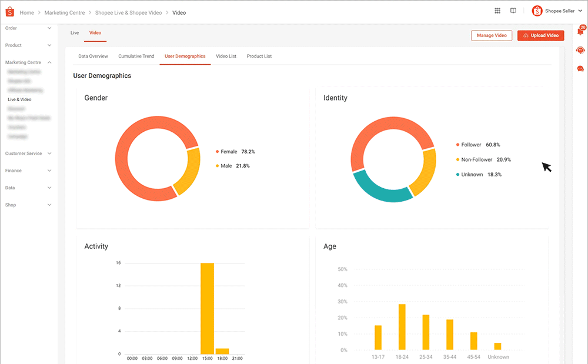Click the Male legend entry

232,166
